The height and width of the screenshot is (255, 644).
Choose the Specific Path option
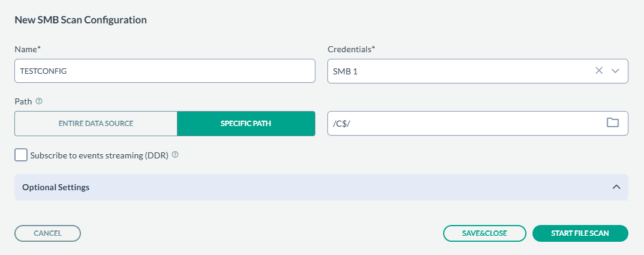(246, 124)
